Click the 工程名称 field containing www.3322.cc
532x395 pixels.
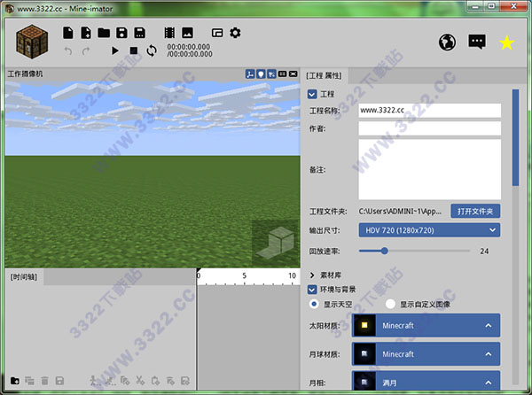429,111
